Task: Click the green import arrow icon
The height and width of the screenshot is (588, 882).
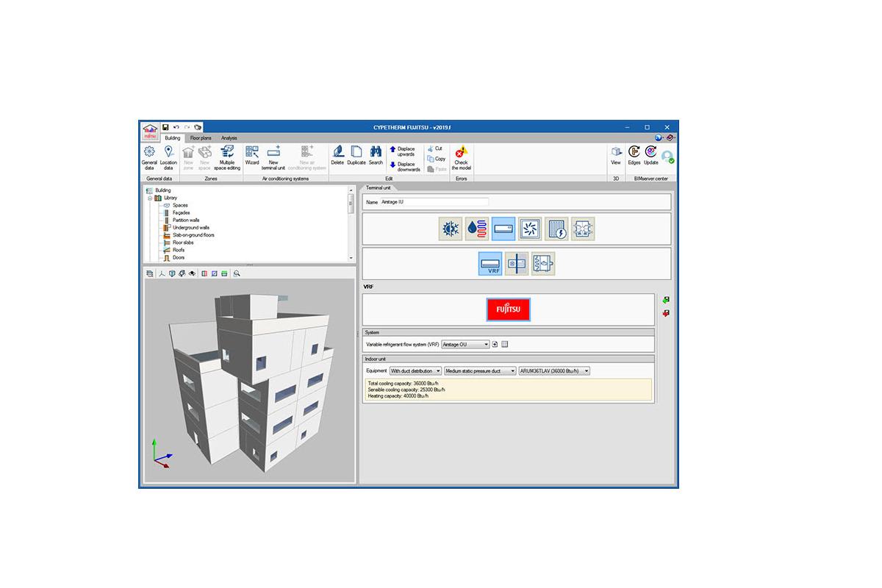Action: click(x=665, y=300)
